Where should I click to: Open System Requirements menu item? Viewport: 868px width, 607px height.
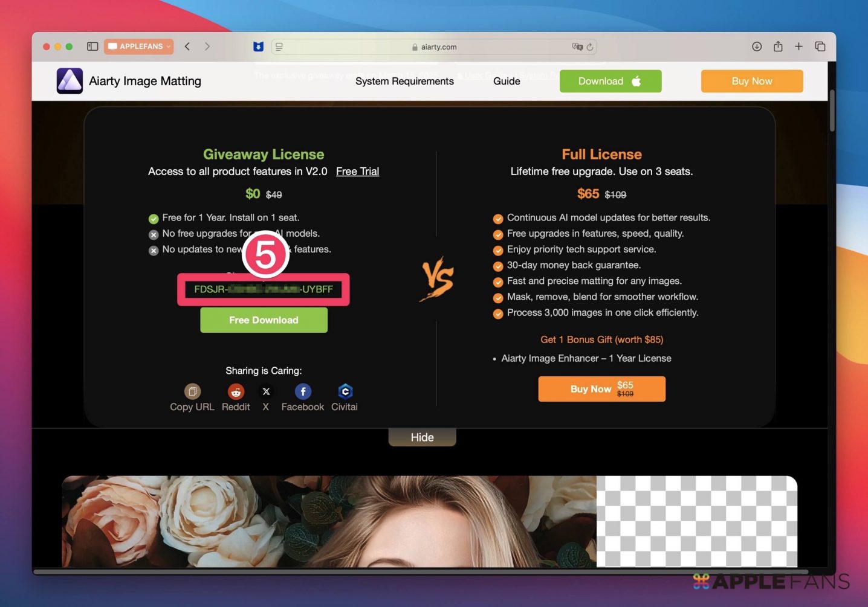[404, 81]
